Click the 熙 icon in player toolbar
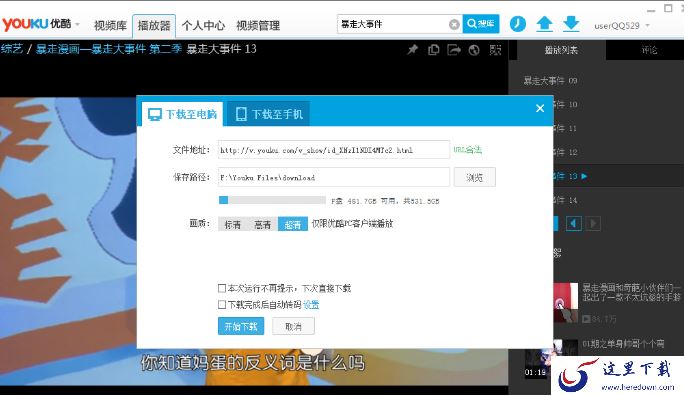The image size is (684, 395). (x=495, y=50)
